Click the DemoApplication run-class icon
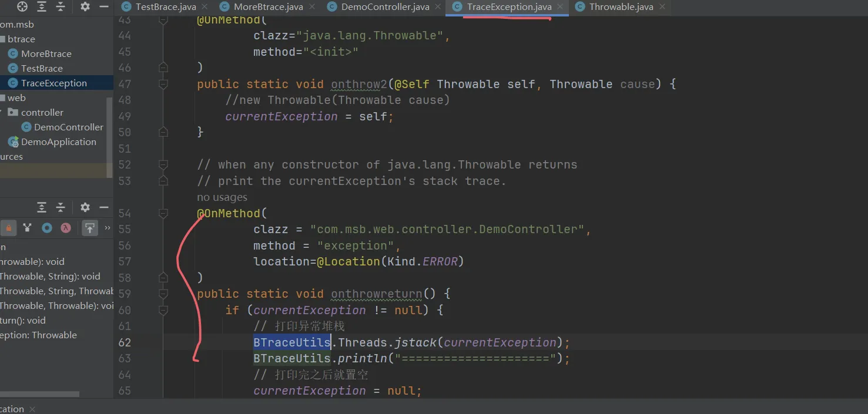This screenshot has height=414, width=868. (x=13, y=142)
